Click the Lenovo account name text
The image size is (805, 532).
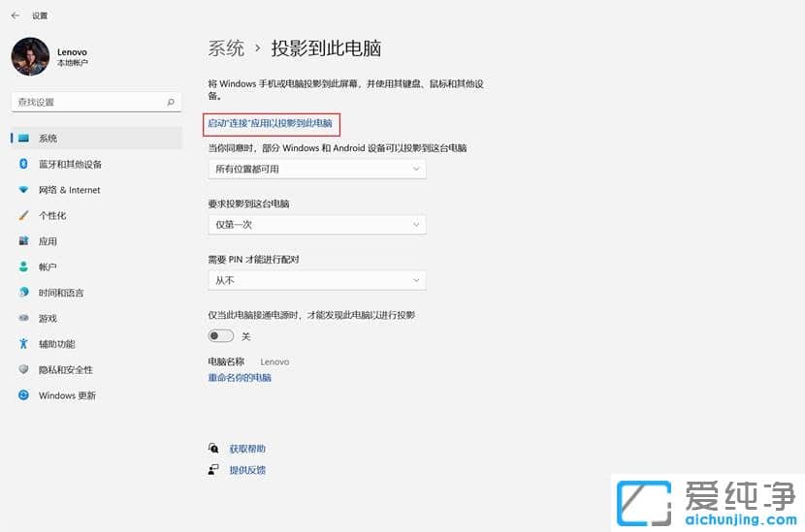pyautogui.click(x=72, y=51)
